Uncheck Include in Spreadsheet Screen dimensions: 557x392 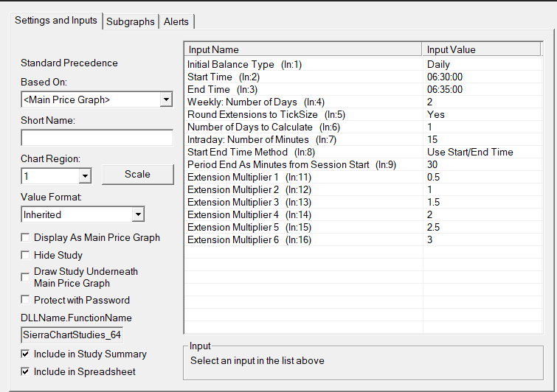click(27, 372)
